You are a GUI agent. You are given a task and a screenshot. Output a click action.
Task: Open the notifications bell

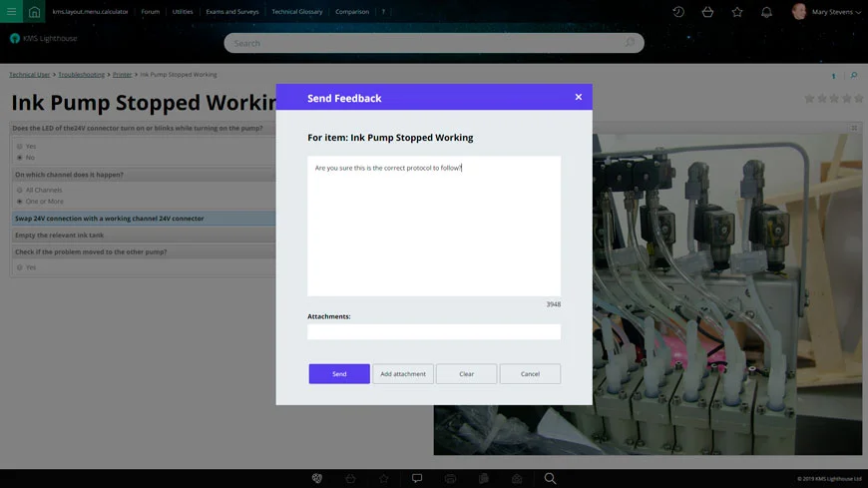pyautogui.click(x=766, y=12)
